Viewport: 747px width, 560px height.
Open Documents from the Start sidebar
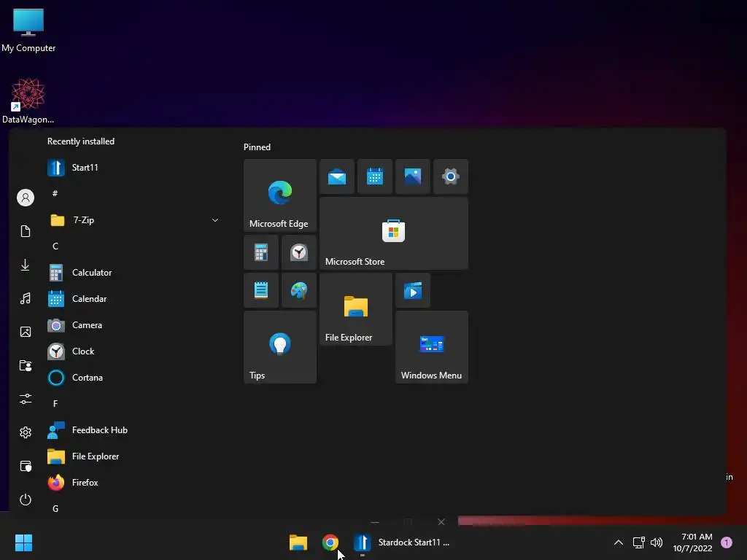[x=26, y=231]
